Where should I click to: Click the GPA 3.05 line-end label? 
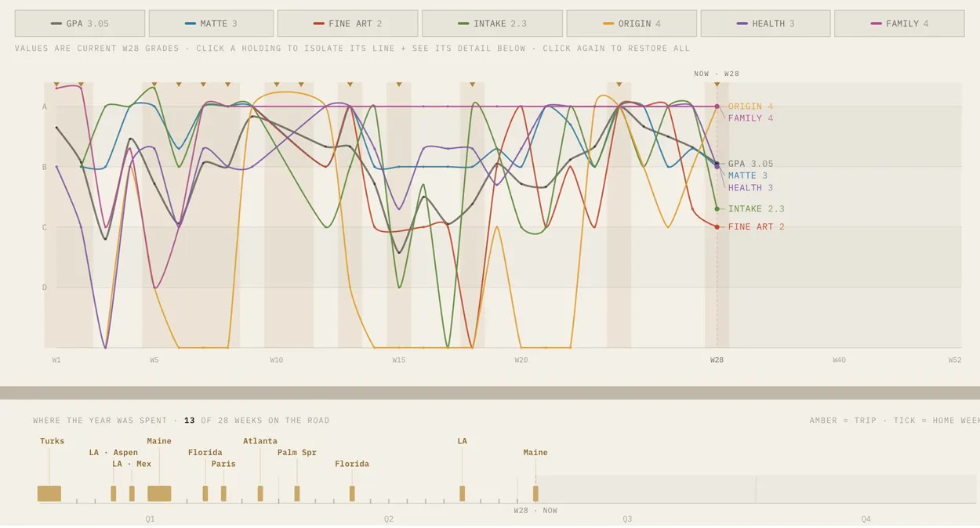click(750, 164)
